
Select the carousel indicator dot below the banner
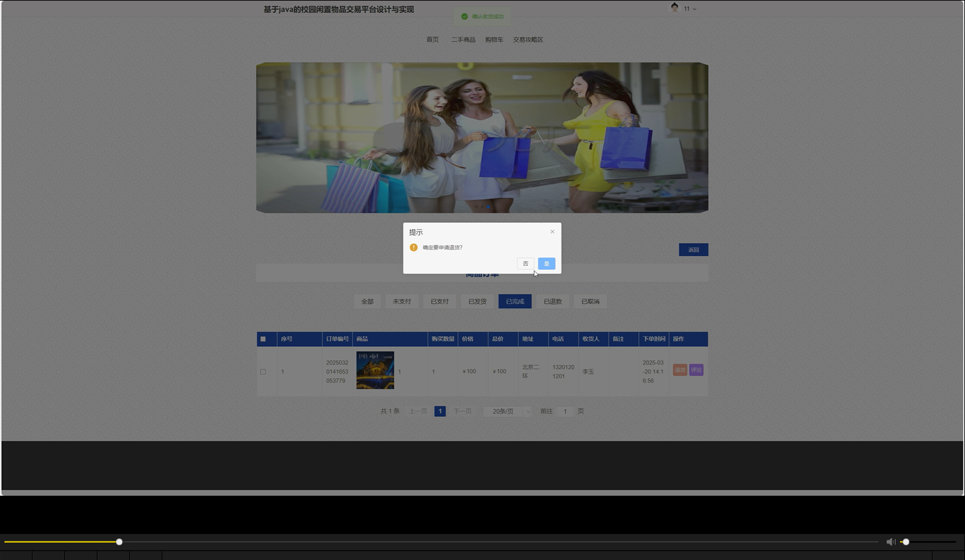click(488, 207)
